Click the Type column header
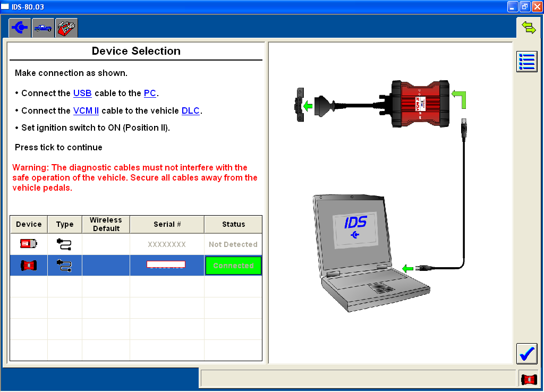This screenshot has width=544, height=392. coord(65,225)
